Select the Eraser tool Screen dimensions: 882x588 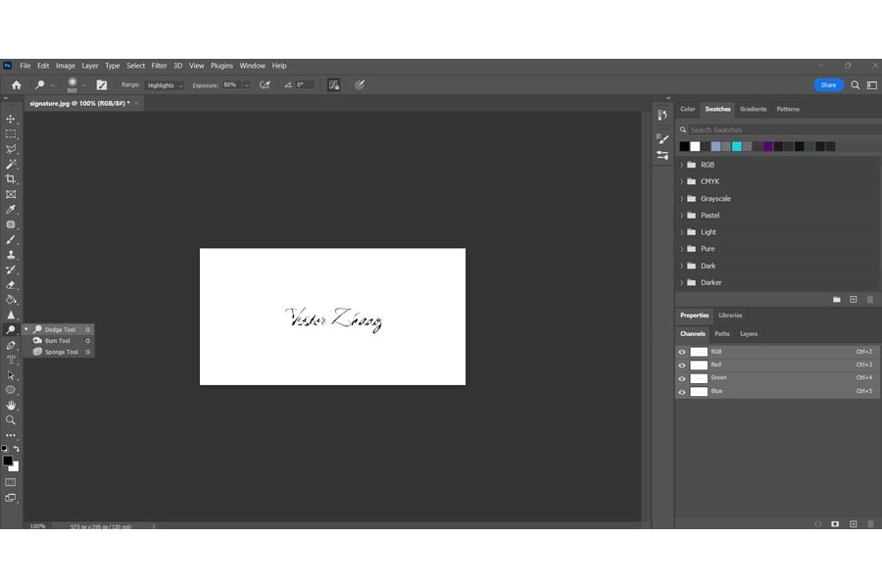(x=11, y=285)
